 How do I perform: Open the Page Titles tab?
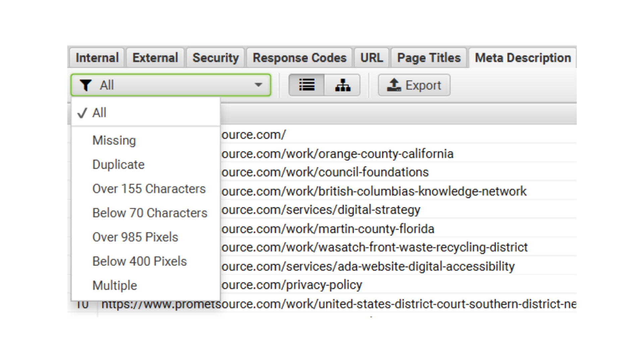429,58
